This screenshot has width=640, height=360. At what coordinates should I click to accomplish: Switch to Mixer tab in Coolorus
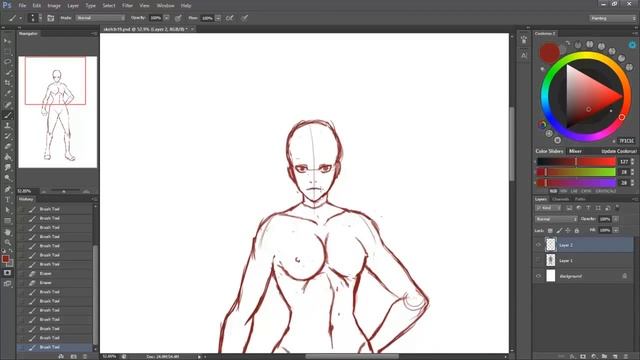(575, 151)
